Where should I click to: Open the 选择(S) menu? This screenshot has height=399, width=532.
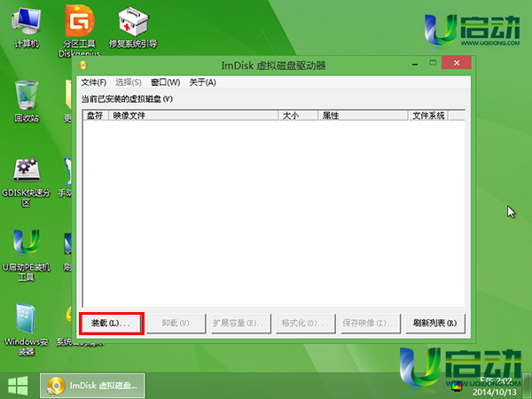click(x=129, y=82)
